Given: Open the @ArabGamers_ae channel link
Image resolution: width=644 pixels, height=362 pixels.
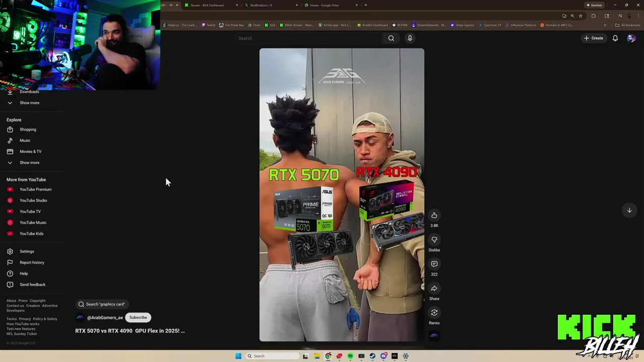Looking at the screenshot, I should pos(105,318).
